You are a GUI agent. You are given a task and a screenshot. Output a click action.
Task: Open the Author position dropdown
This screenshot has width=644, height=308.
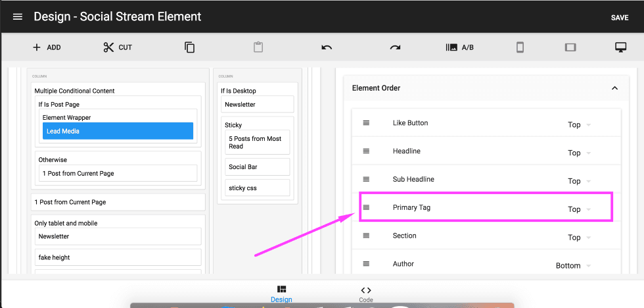click(x=572, y=266)
